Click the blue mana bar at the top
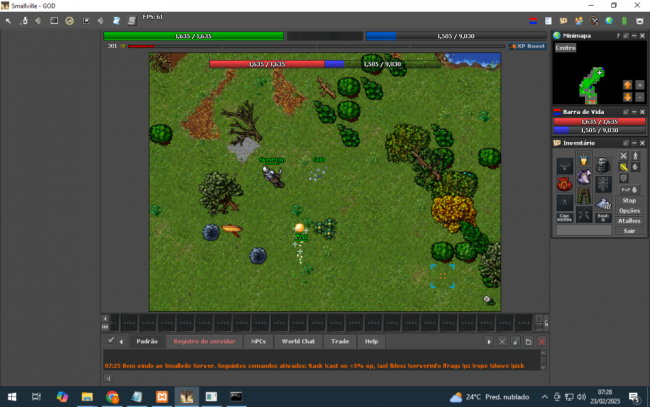 tap(456, 36)
